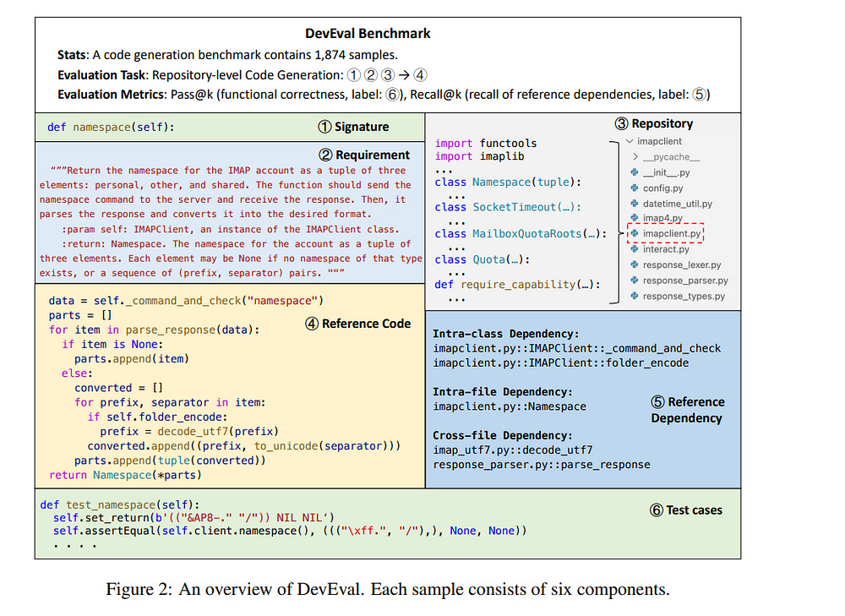845x616 pixels.
Task: Click the 'imapclient.py::IMAPClient::folder_encode' dependency
Action: tap(561, 363)
